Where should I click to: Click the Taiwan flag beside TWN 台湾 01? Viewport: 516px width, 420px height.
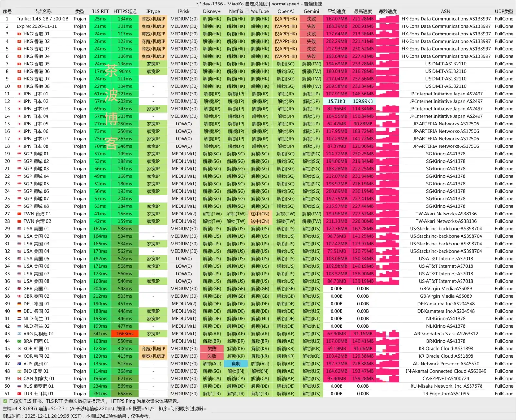click(19, 214)
